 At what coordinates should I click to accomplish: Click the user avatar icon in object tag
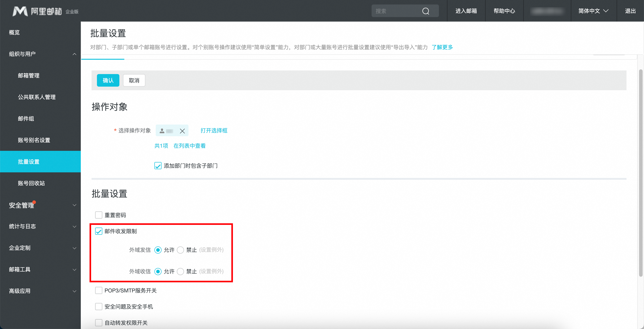[x=162, y=131]
